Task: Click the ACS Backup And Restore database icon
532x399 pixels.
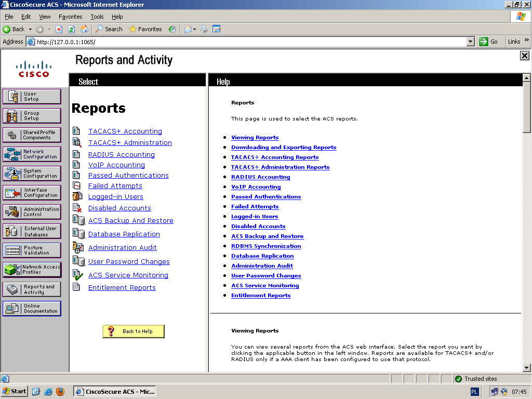Action: (x=79, y=220)
